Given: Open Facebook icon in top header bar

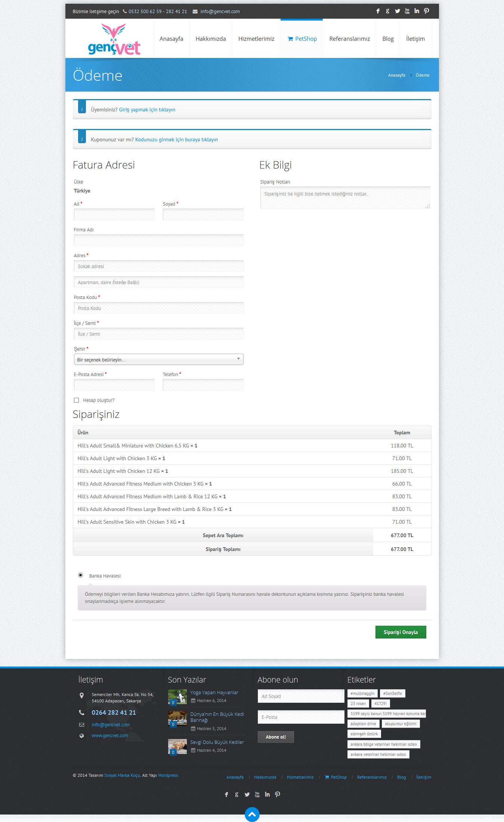Looking at the screenshot, I should click(378, 11).
